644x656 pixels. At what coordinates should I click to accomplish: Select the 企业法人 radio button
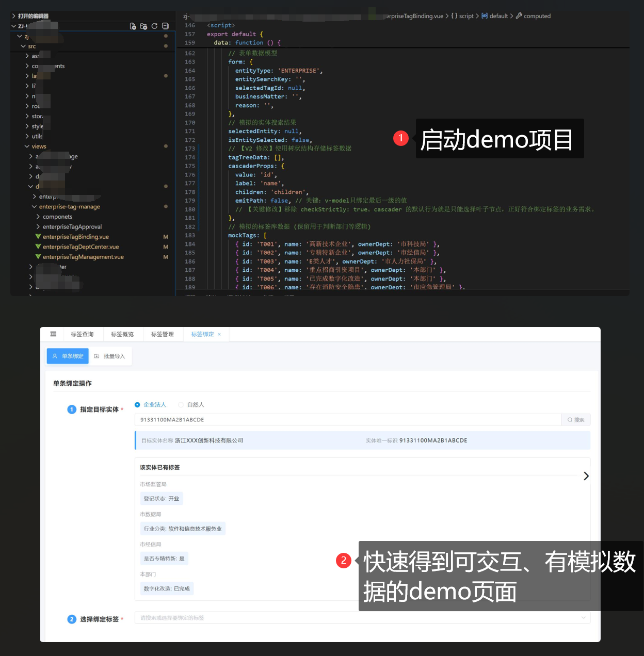point(138,405)
